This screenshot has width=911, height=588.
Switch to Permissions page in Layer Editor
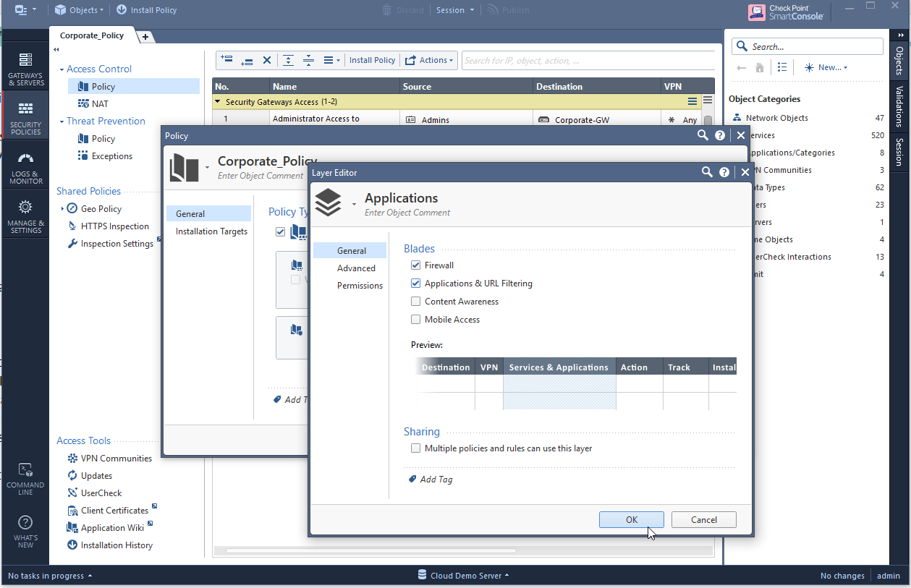(x=360, y=286)
